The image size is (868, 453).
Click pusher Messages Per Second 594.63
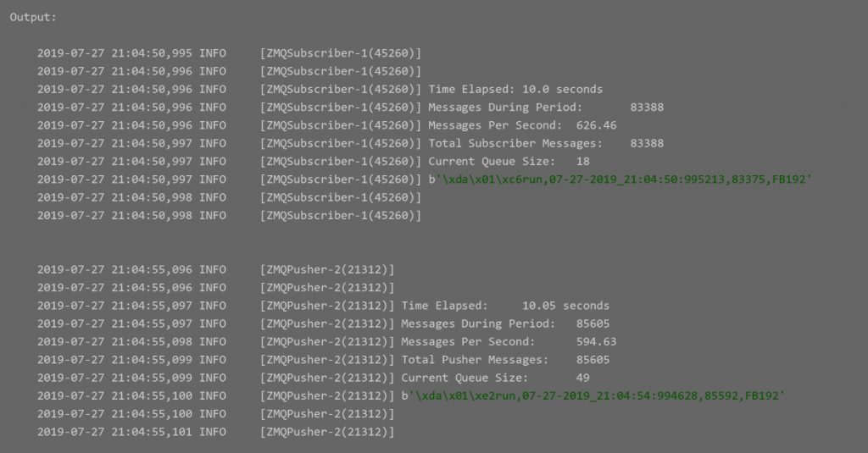pos(596,342)
